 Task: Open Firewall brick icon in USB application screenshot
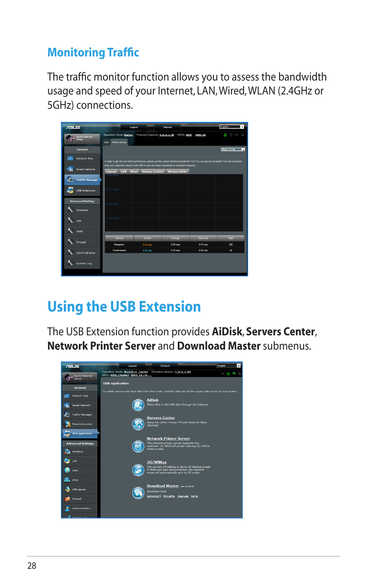point(67,498)
